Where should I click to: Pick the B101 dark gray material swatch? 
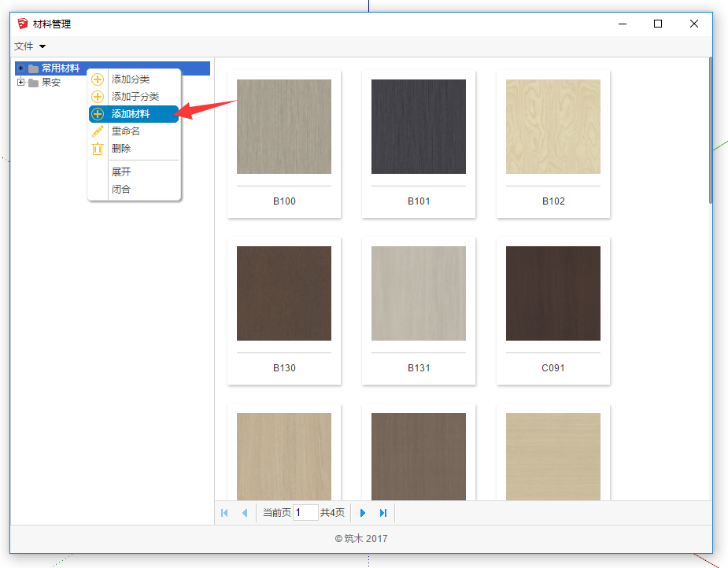[418, 127]
